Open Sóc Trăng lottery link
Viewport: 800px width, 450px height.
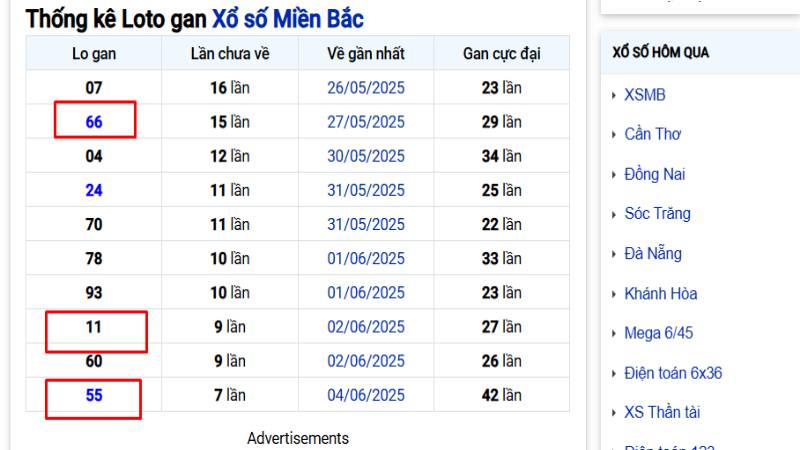(658, 213)
